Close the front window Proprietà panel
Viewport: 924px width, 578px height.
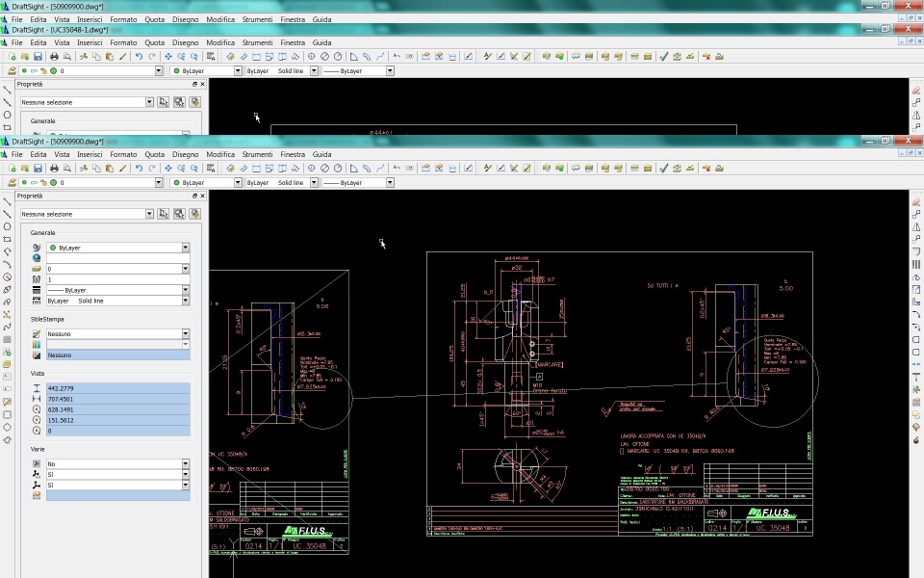click(x=203, y=196)
